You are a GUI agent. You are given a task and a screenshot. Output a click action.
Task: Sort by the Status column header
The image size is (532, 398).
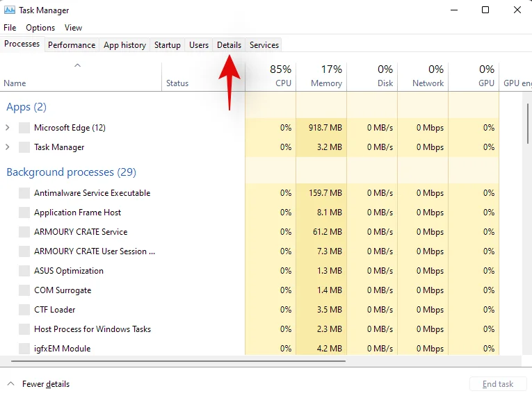pyautogui.click(x=203, y=77)
